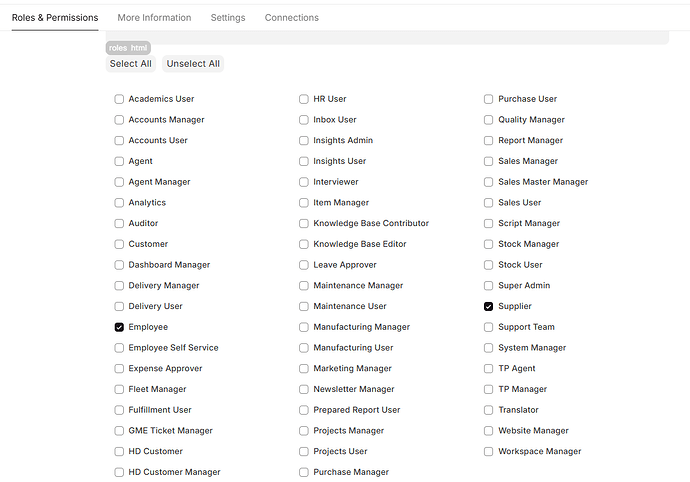Enable the Workspace Manager role
Screen dimensions: 690x482
point(488,451)
